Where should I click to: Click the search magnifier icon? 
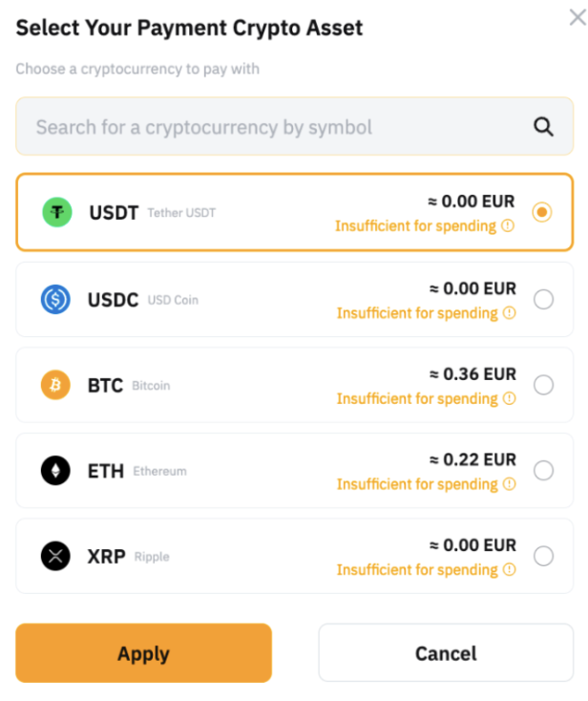pyautogui.click(x=543, y=127)
